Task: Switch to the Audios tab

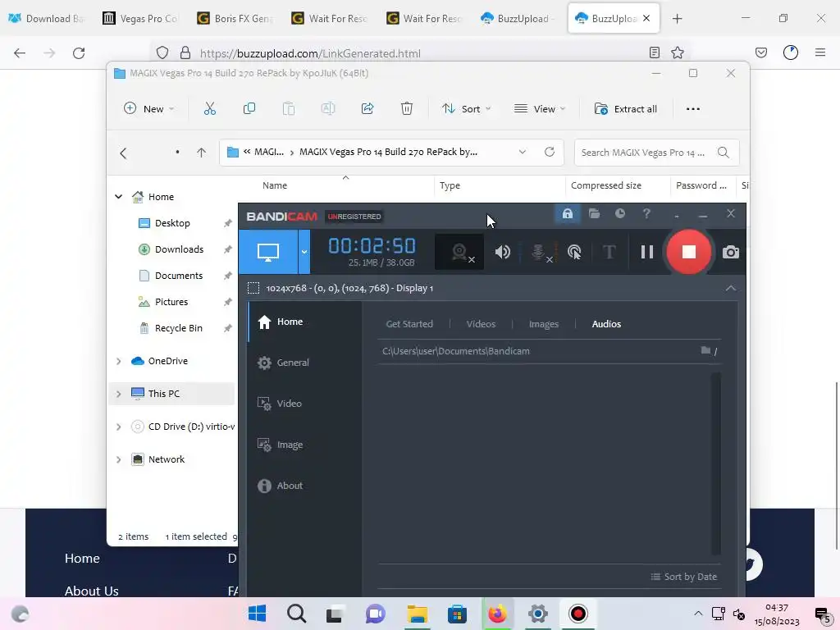Action: click(606, 324)
